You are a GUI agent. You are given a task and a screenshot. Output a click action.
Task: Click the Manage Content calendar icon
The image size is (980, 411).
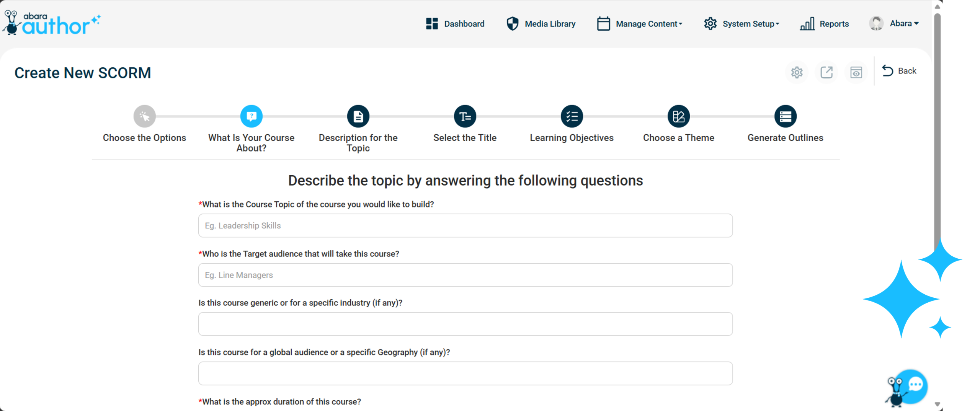click(603, 24)
